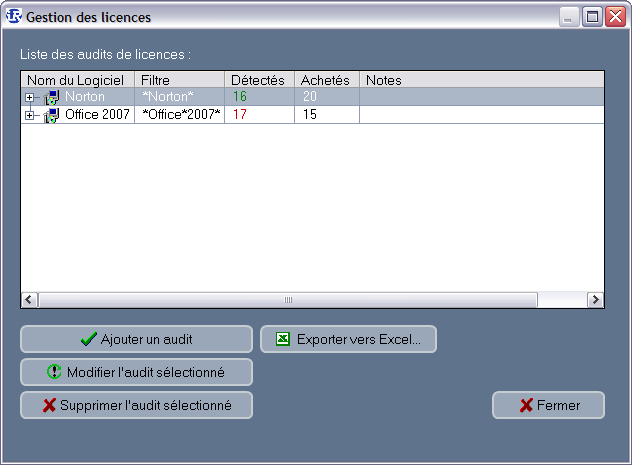Click the refresh icon on Modifier l'audit
The height and width of the screenshot is (465, 632).
pyautogui.click(x=54, y=372)
